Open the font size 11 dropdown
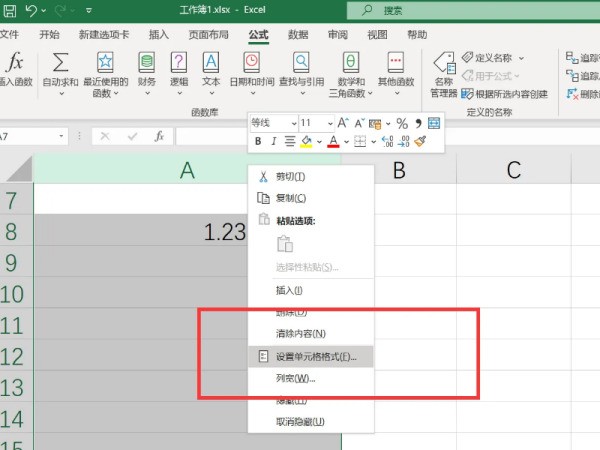The image size is (600, 450). pyautogui.click(x=330, y=123)
